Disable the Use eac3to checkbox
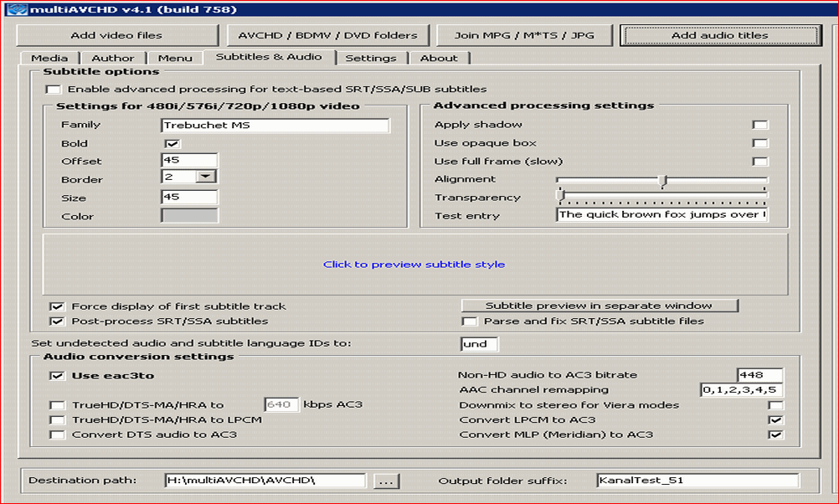839x504 pixels. pos(57,376)
